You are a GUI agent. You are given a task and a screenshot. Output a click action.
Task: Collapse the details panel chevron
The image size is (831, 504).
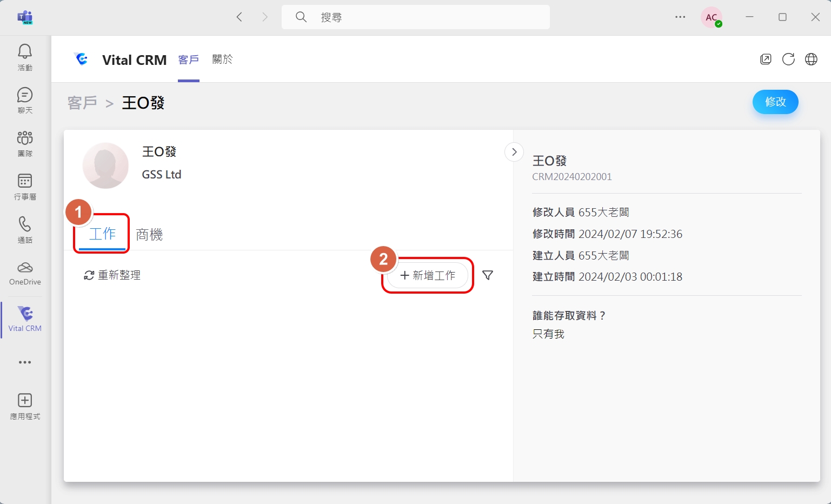tap(514, 152)
